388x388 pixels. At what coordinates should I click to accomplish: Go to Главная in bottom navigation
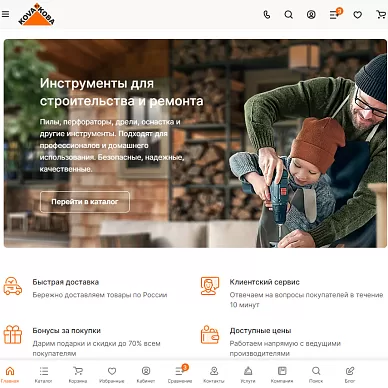pyautogui.click(x=10, y=374)
